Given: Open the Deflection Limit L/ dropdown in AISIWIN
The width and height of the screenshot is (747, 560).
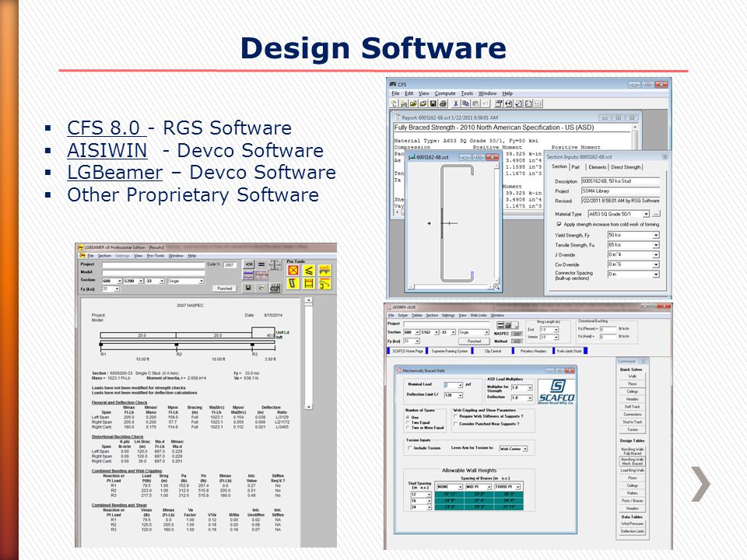Looking at the screenshot, I should [x=454, y=395].
